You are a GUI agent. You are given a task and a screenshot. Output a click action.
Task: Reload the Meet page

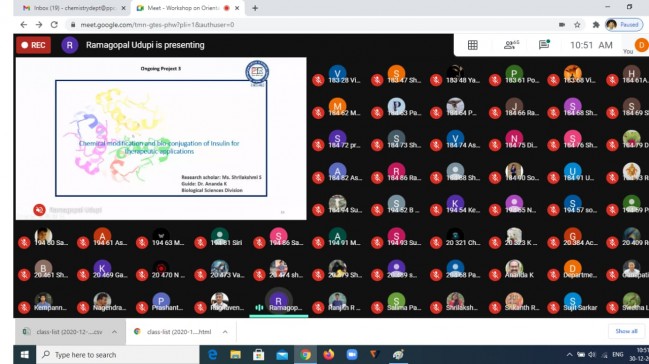point(54,25)
